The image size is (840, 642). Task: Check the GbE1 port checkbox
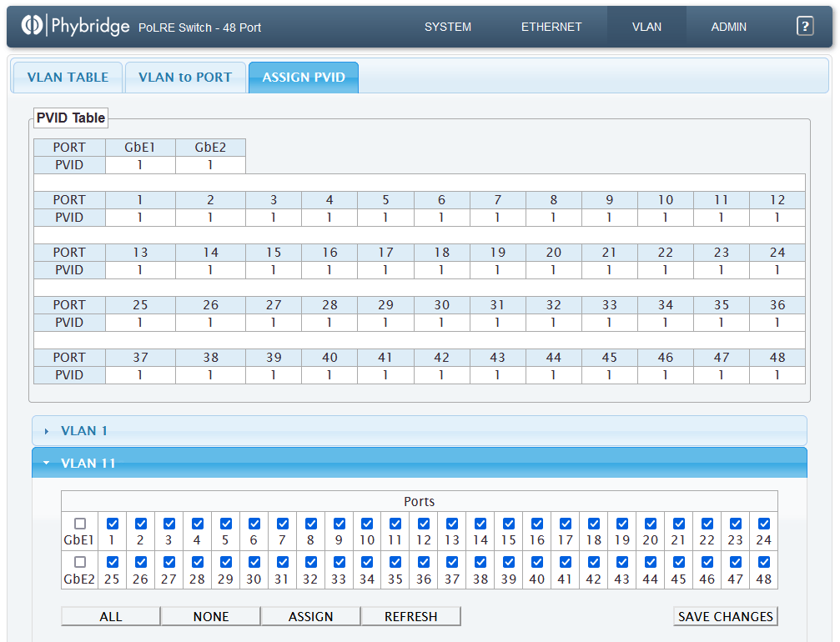80,523
